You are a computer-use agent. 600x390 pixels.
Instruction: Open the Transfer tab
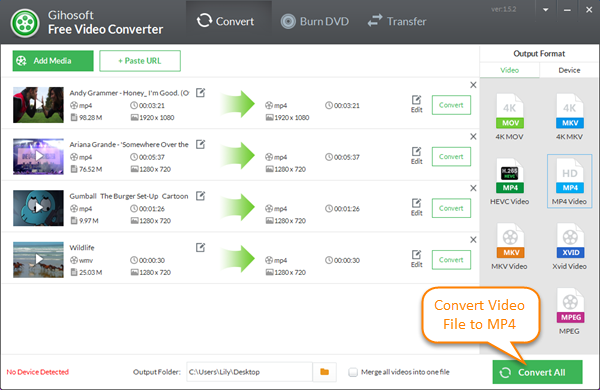coord(397,21)
